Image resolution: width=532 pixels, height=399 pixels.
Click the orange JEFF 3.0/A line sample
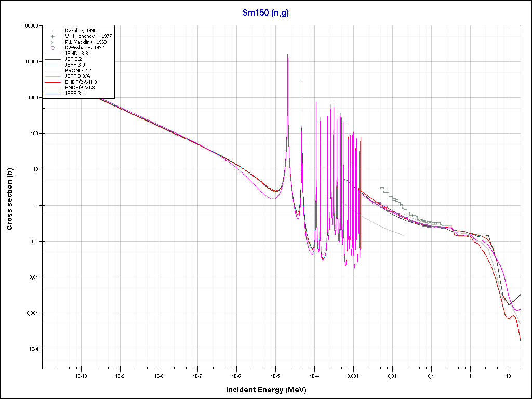[x=52, y=76]
